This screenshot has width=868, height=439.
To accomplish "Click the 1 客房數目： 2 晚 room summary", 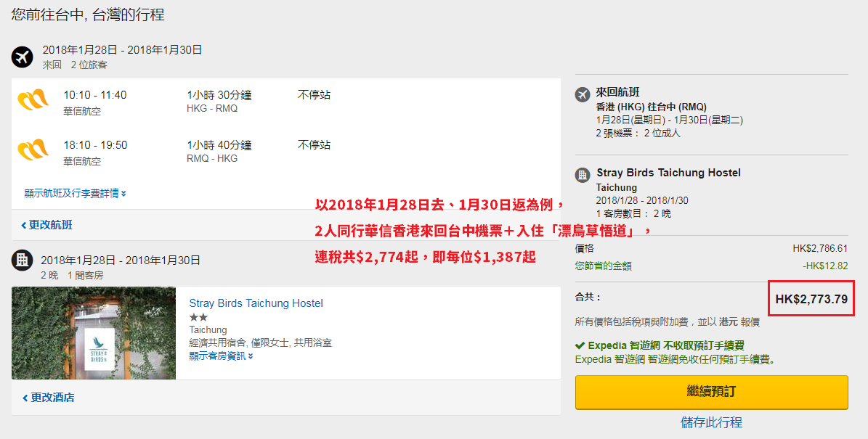I will coord(633,213).
